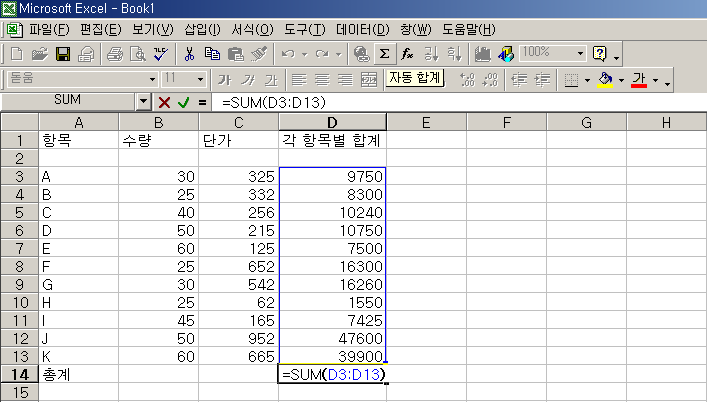
Task: Select column D header
Action: click(x=332, y=122)
